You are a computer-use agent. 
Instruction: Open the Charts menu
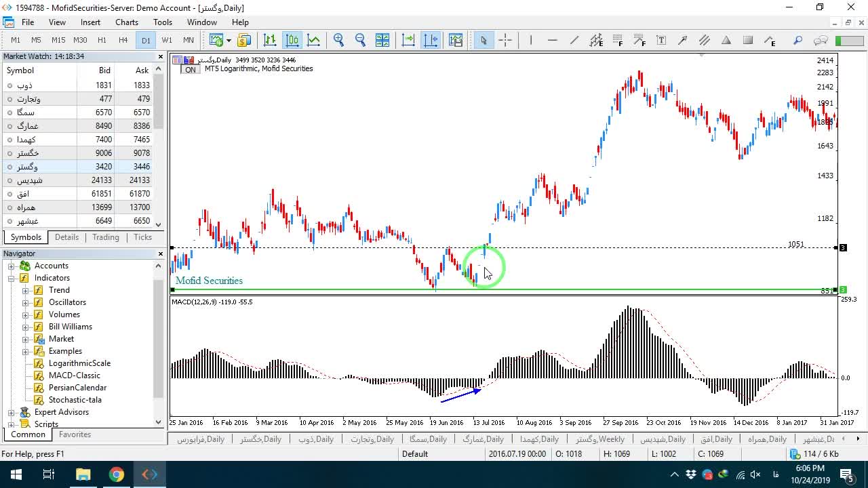click(127, 22)
